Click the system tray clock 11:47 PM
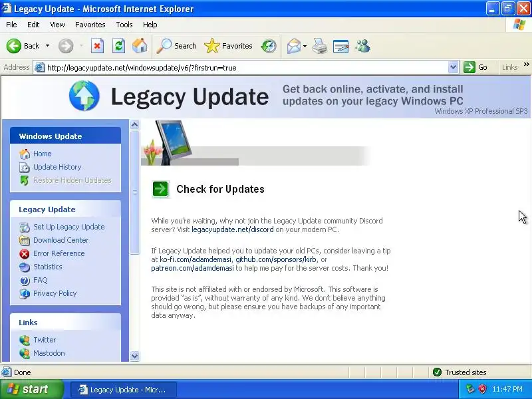Screen dimensions: 532x399 [507, 389]
